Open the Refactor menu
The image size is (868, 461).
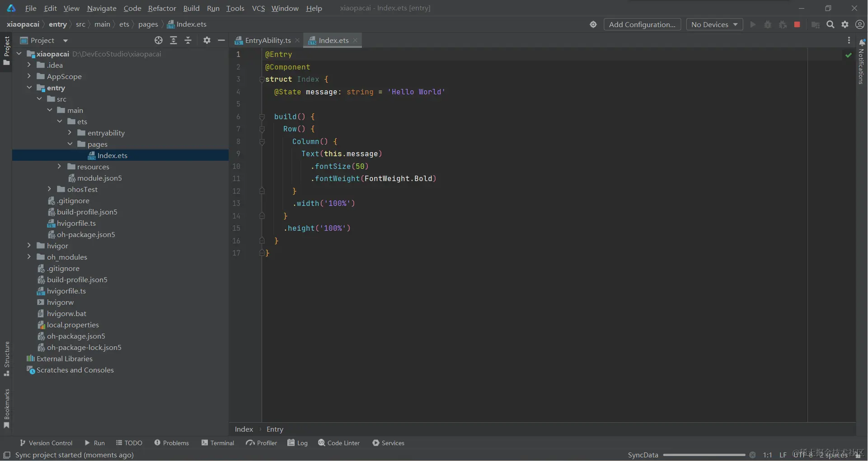click(x=162, y=8)
